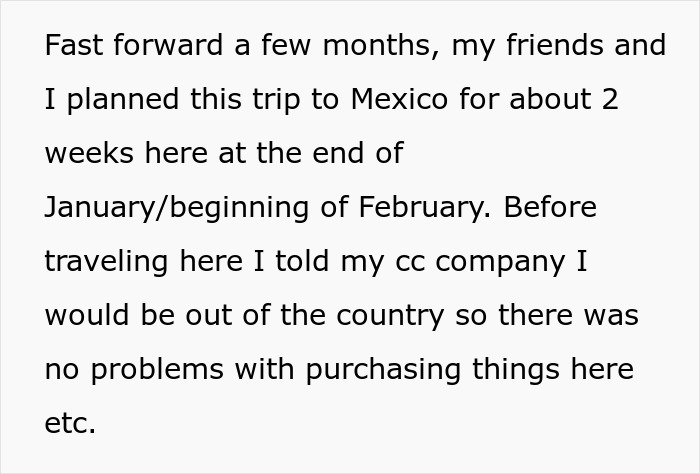Click the word "Before"

pyautogui.click(x=551, y=208)
